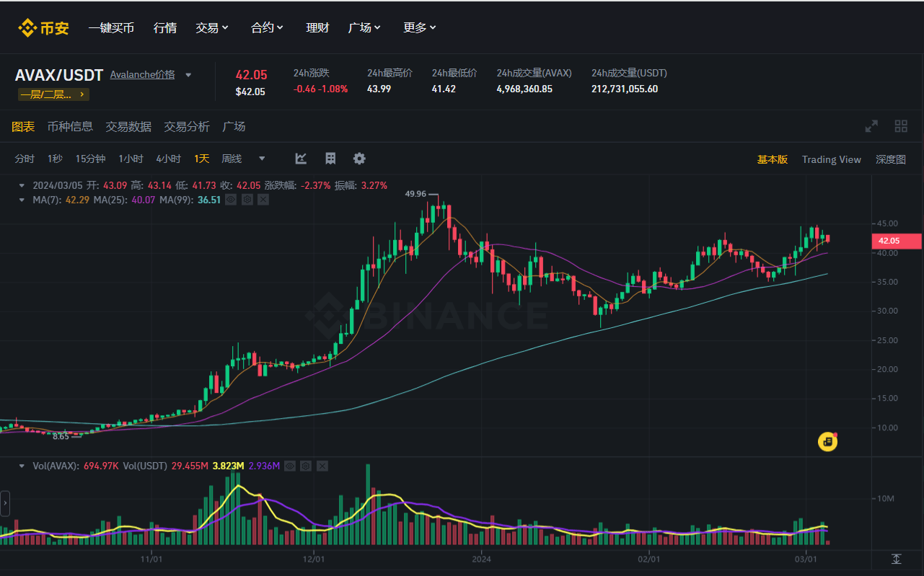Screen dimensions: 924x576
Task: Click the 42.05 current price label on axis
Action: (x=896, y=242)
